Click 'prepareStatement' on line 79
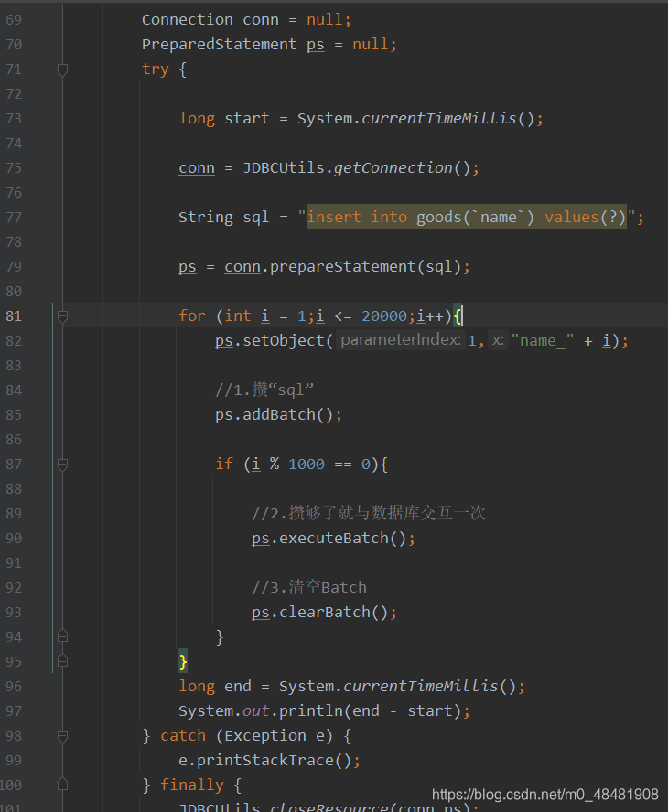 click(x=342, y=267)
